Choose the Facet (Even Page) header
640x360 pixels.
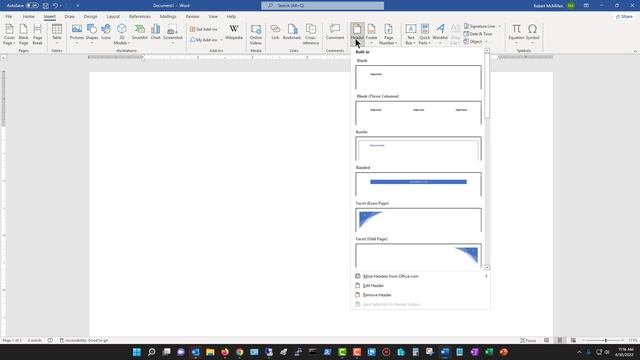418,220
